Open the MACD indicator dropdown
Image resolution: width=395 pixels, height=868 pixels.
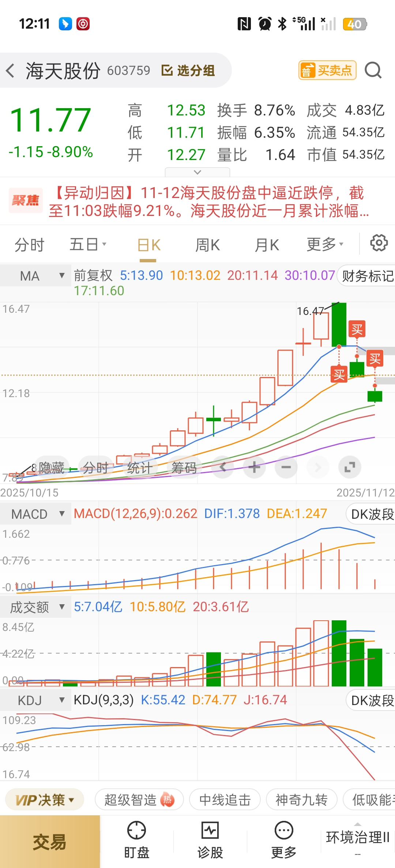point(35,514)
